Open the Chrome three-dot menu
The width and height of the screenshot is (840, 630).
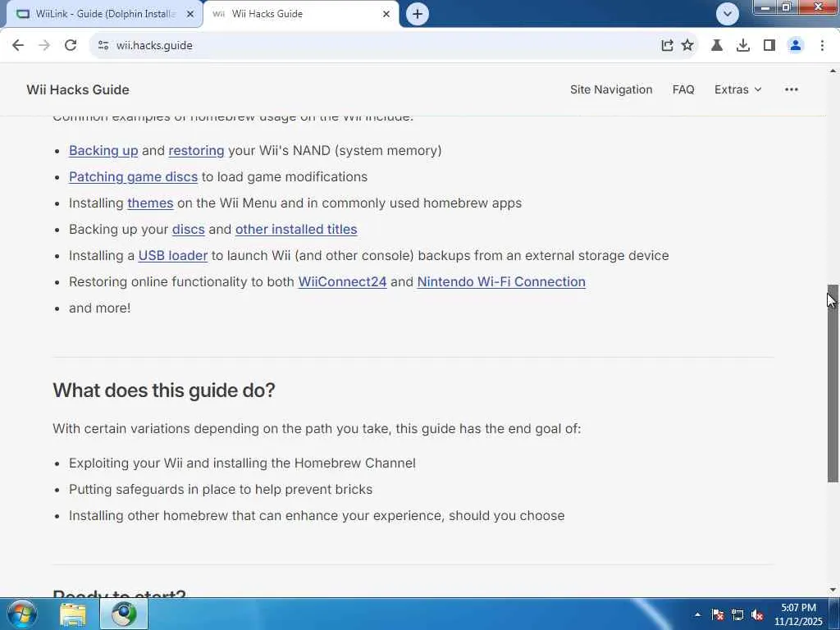[822, 46]
